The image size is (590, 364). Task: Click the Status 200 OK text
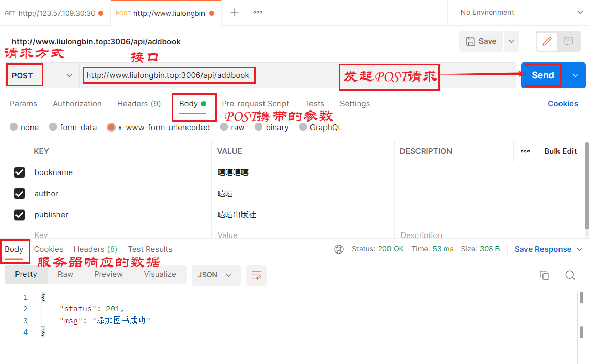click(378, 249)
